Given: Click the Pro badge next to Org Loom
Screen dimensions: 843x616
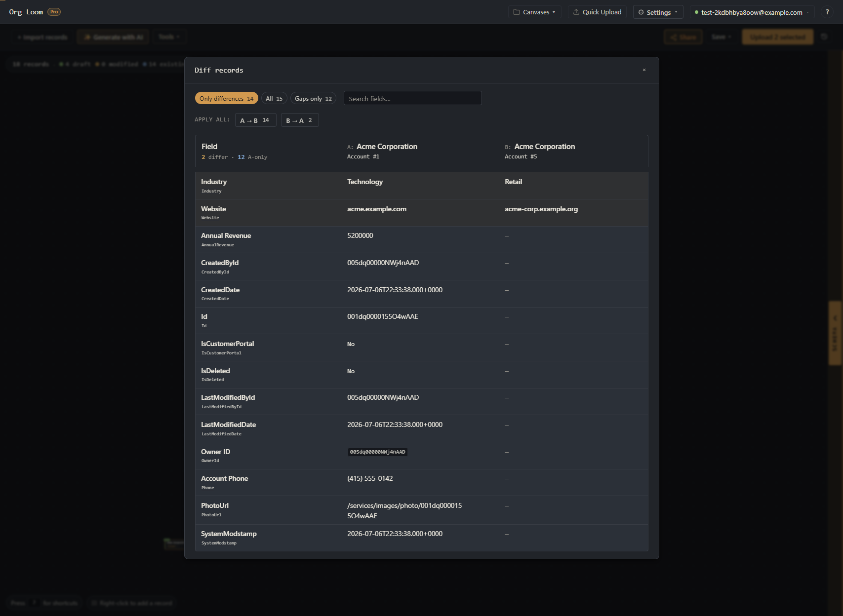Looking at the screenshot, I should 54,12.
